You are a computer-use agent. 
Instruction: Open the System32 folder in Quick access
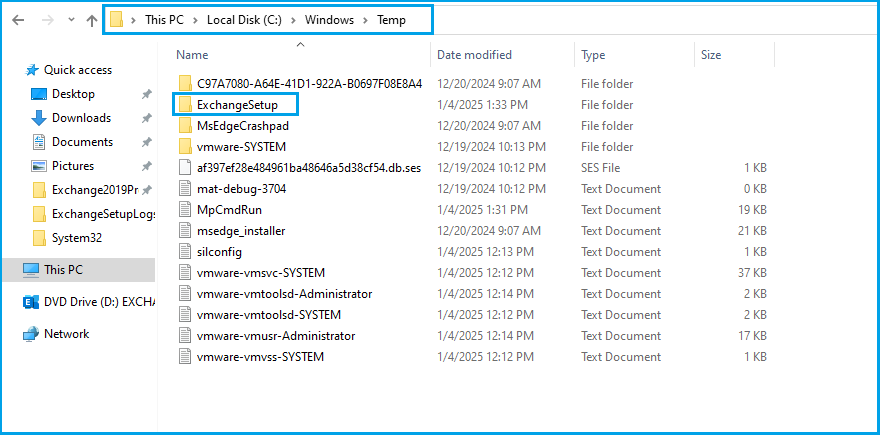pyautogui.click(x=76, y=238)
